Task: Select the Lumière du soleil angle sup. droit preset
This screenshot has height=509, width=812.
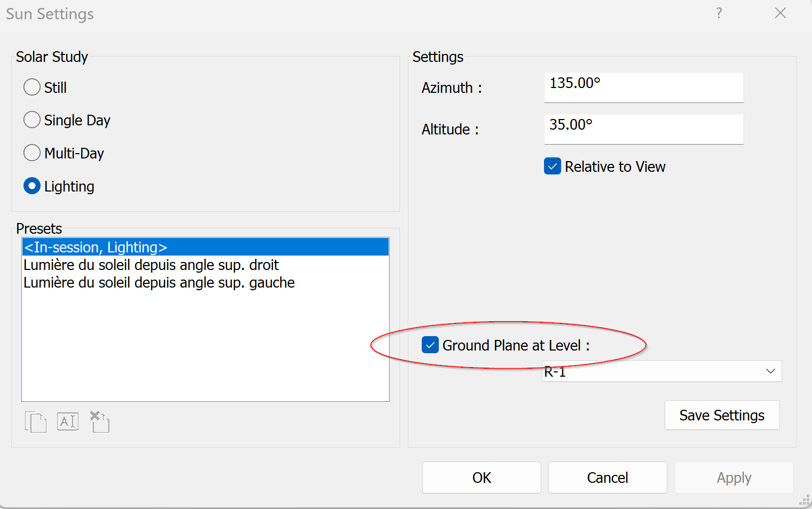Action: (x=205, y=265)
